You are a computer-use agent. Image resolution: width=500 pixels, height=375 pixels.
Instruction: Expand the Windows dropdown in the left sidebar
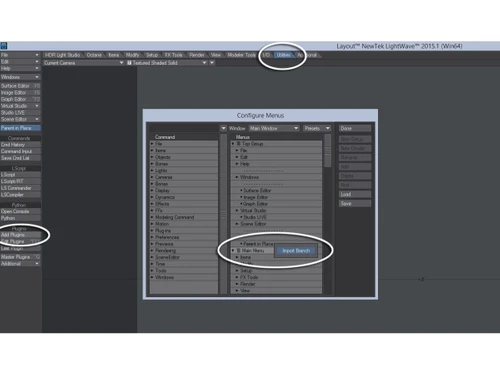(20, 77)
